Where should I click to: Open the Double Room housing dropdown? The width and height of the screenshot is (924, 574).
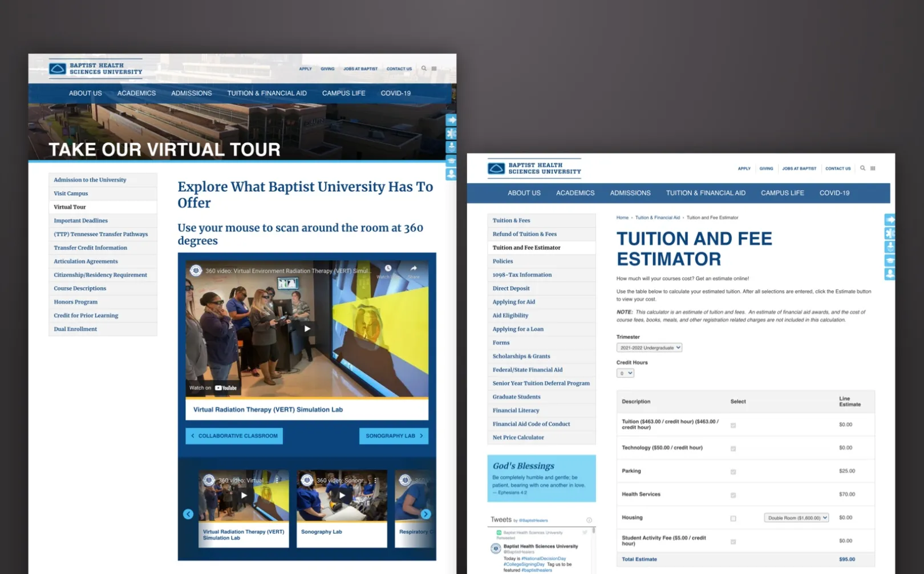(x=796, y=518)
